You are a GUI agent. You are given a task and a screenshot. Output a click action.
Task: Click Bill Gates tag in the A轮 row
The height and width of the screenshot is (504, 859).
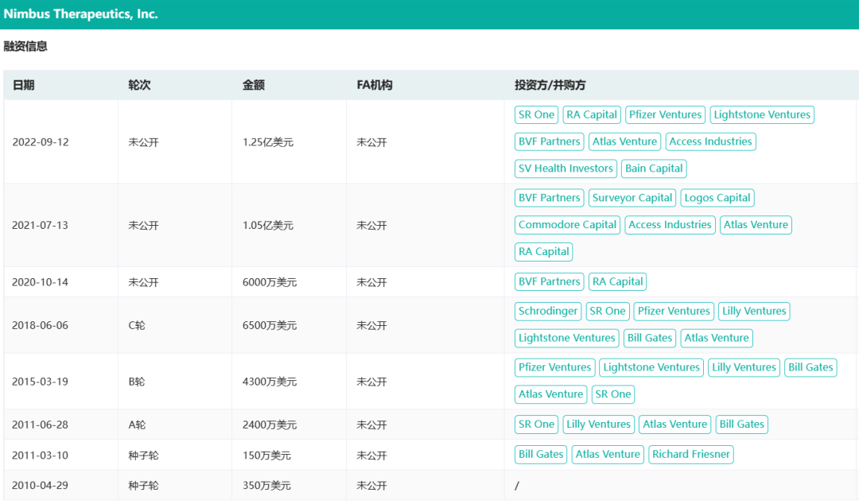click(741, 425)
